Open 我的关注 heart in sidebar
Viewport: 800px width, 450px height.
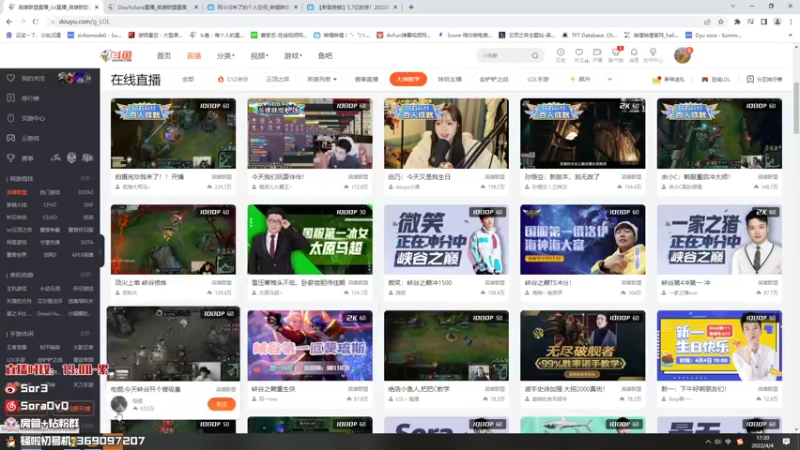(x=11, y=78)
